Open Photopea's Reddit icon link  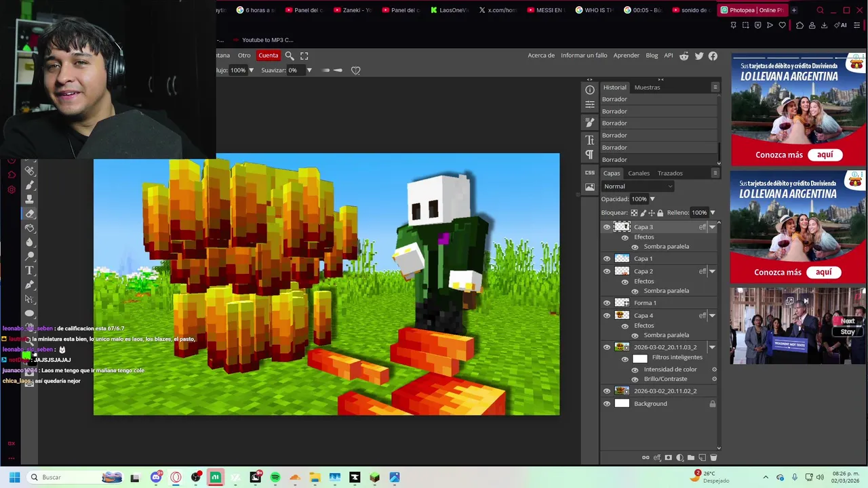684,56
